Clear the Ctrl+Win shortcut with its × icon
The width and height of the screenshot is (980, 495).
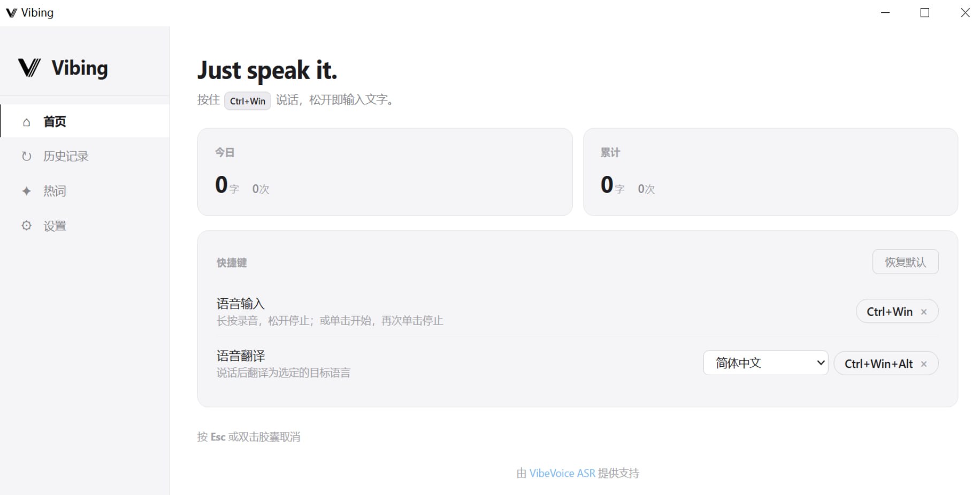[924, 312]
